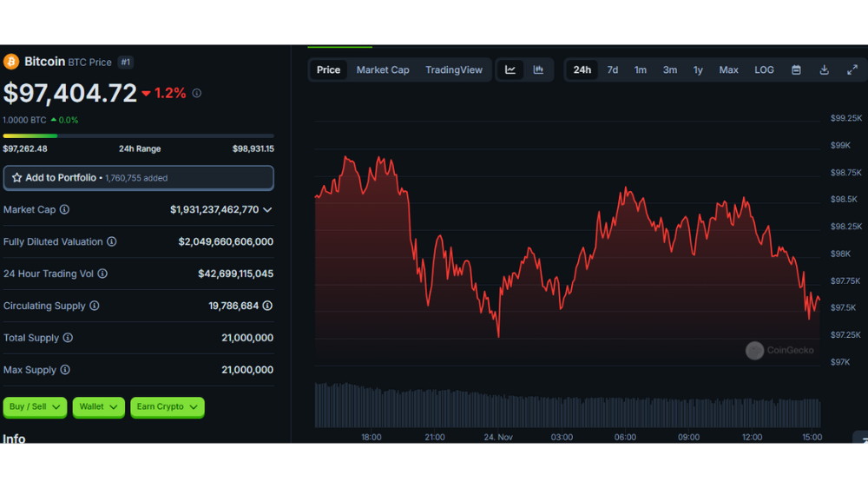Screen dimensions: 868x488
Task: Select the Max time range
Action: tap(728, 69)
